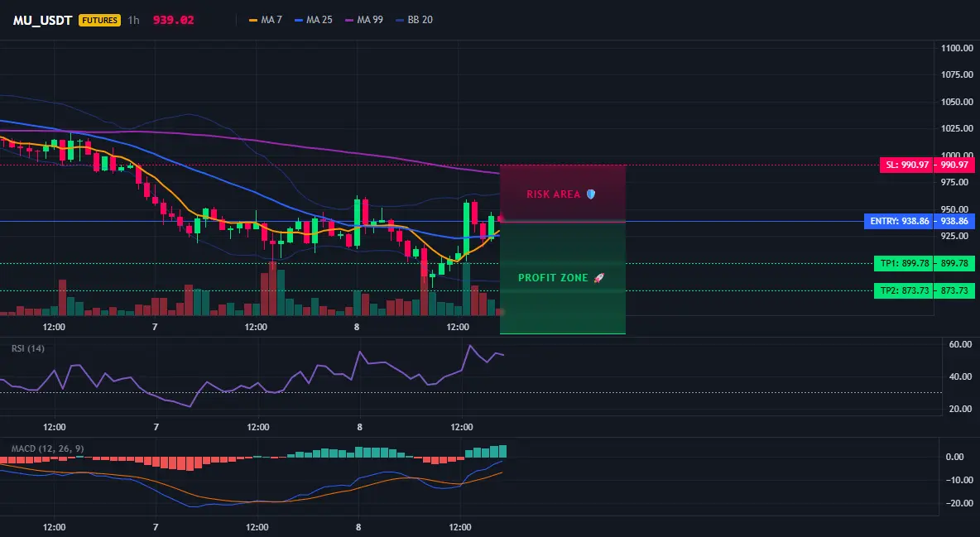Click the RSI 20.00 axis label
Image resolution: width=980 pixels, height=537 pixels.
pos(959,409)
